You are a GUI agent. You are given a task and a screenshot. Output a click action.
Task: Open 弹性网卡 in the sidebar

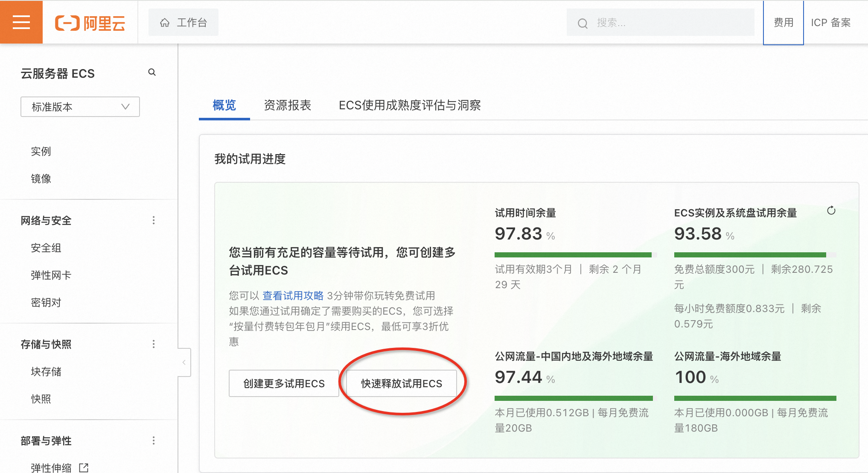point(51,275)
